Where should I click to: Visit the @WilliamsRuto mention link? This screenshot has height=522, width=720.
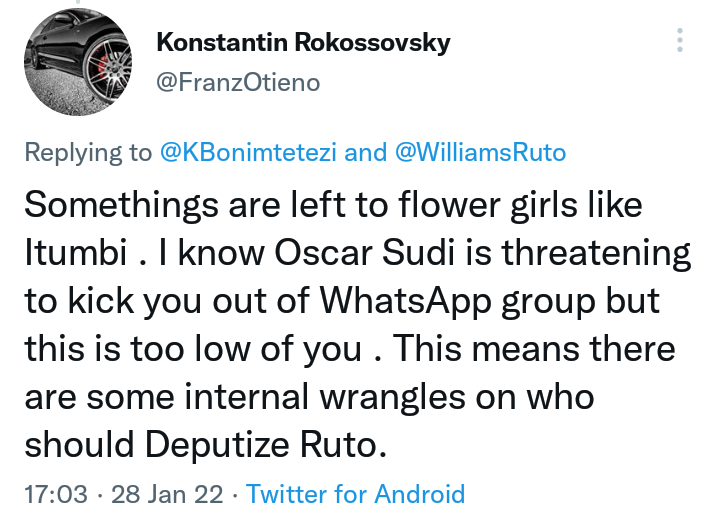pyautogui.click(x=480, y=152)
